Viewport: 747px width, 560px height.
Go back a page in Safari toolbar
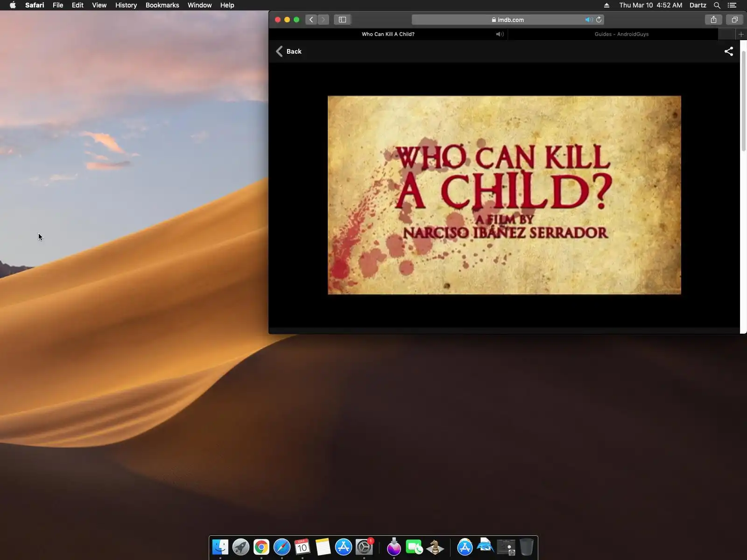point(311,20)
